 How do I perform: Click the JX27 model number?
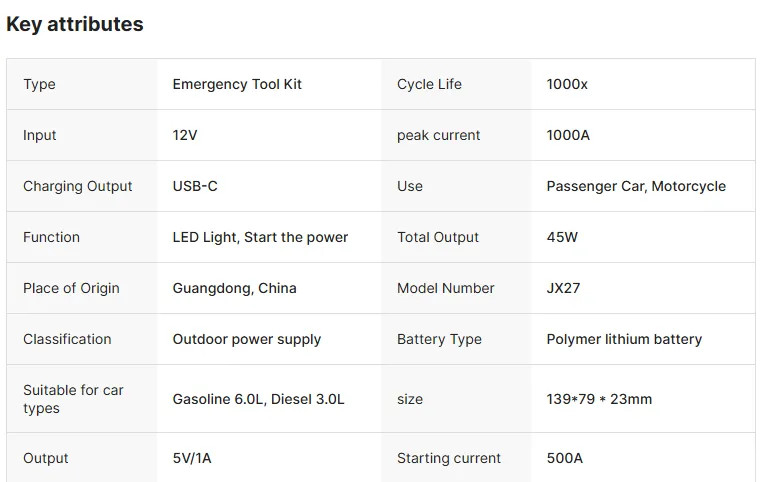[x=563, y=288]
